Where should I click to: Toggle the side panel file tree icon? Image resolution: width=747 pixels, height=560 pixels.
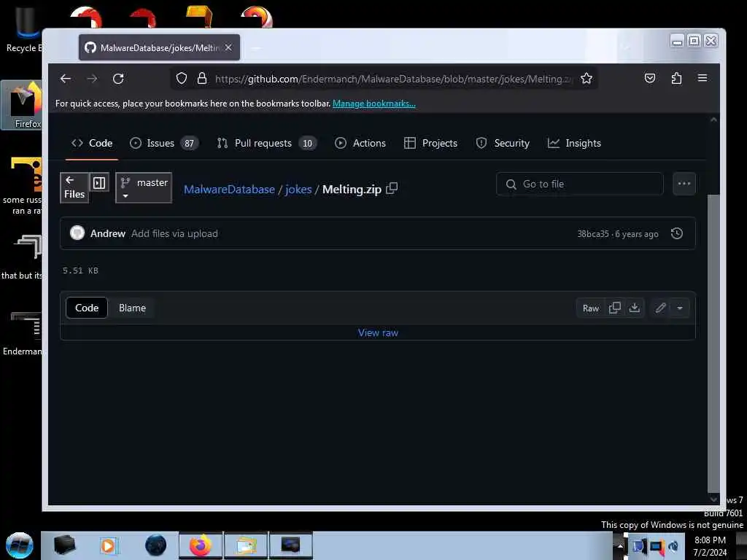click(x=99, y=183)
